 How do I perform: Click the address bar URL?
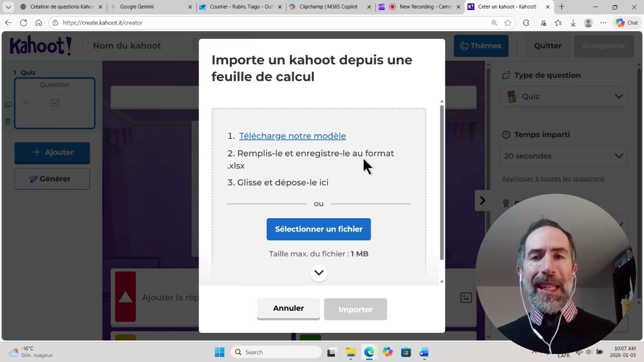(103, 23)
